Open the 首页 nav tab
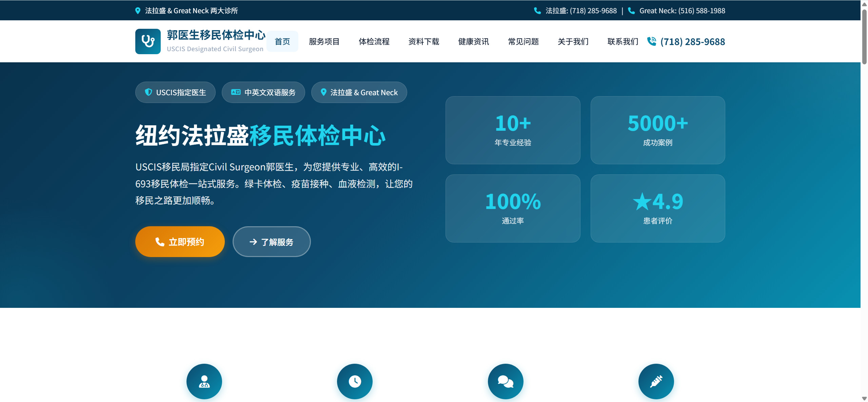 (282, 41)
